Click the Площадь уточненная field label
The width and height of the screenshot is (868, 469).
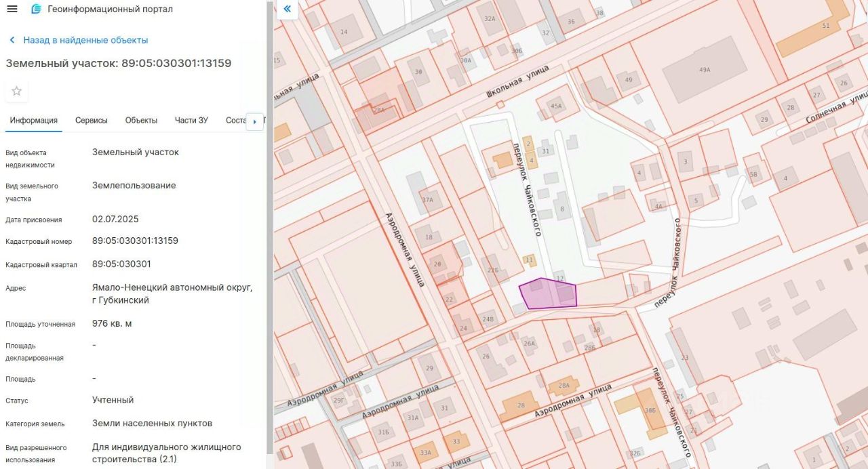(x=40, y=324)
